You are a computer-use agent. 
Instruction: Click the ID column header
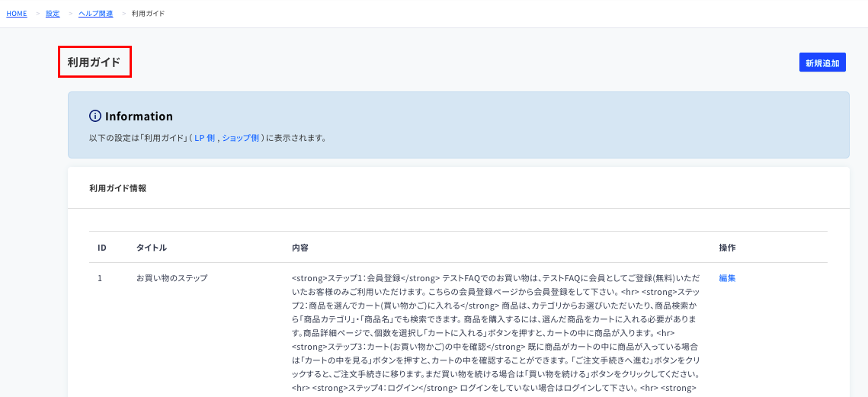coord(102,248)
